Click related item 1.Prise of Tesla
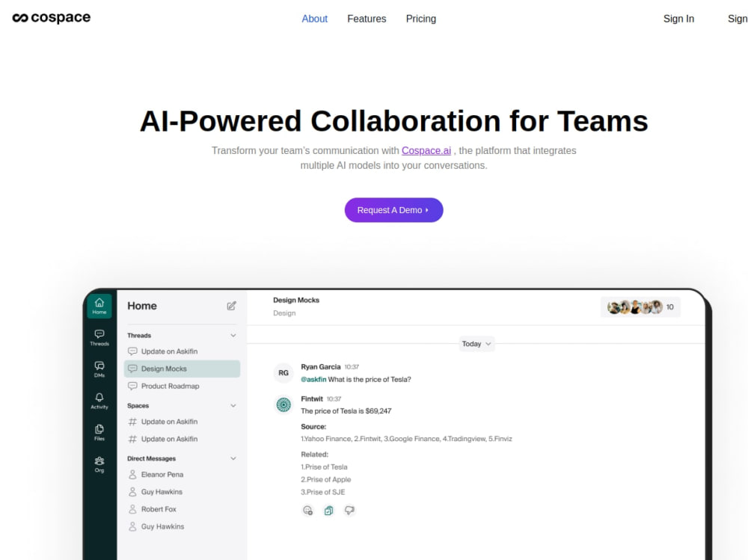The image size is (748, 560). point(324,467)
